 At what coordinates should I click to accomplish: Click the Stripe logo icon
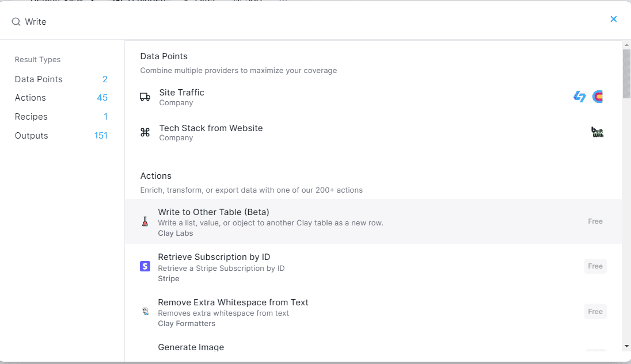145,266
